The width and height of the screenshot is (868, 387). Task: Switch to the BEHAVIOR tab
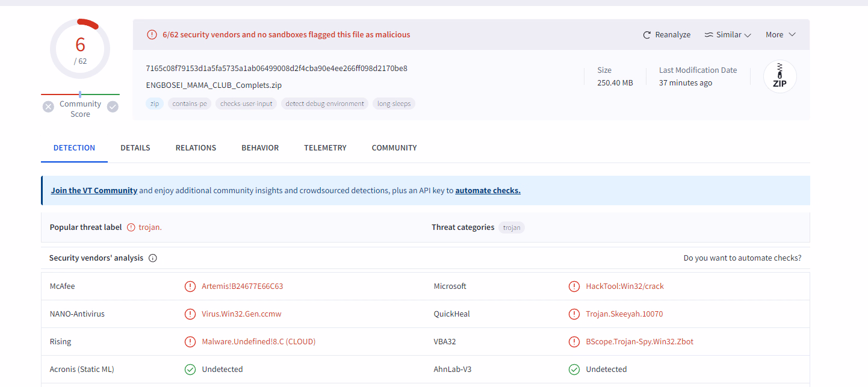pyautogui.click(x=260, y=147)
